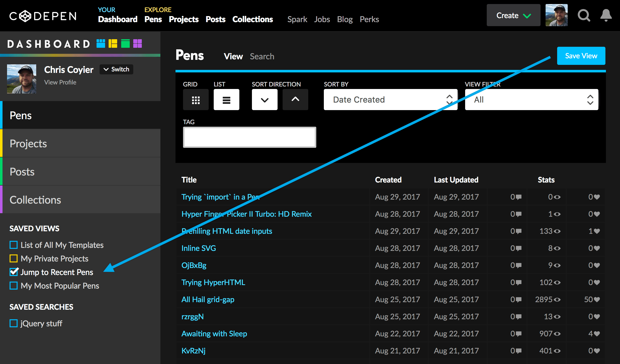Select Collections in dashboard sidebar

click(80, 200)
